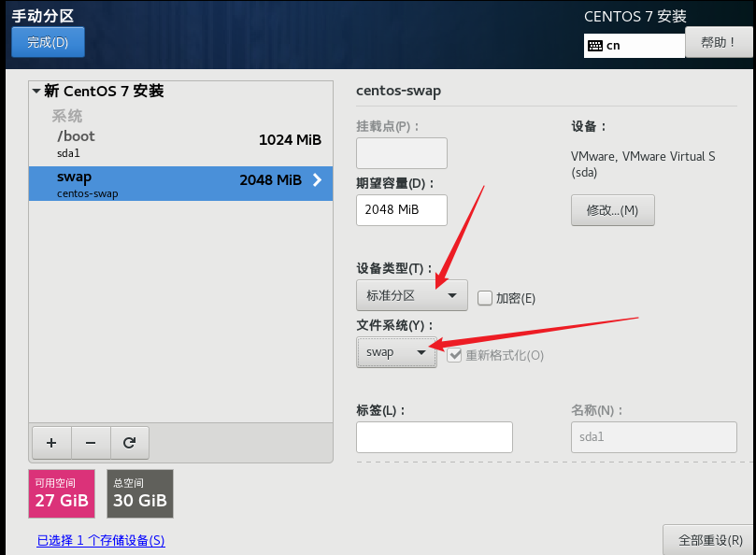Image resolution: width=756 pixels, height=555 pixels.
Task: Open the file system dropdown showing swap
Action: (x=396, y=352)
